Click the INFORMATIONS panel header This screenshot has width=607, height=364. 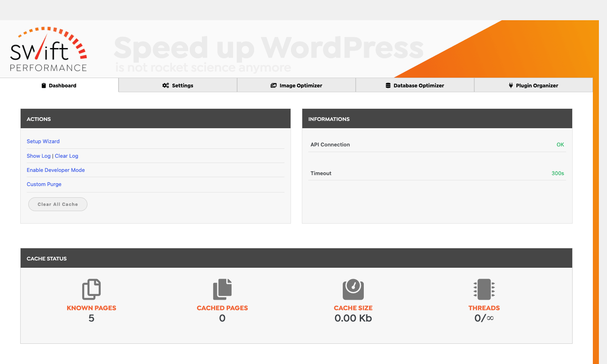tap(437, 119)
